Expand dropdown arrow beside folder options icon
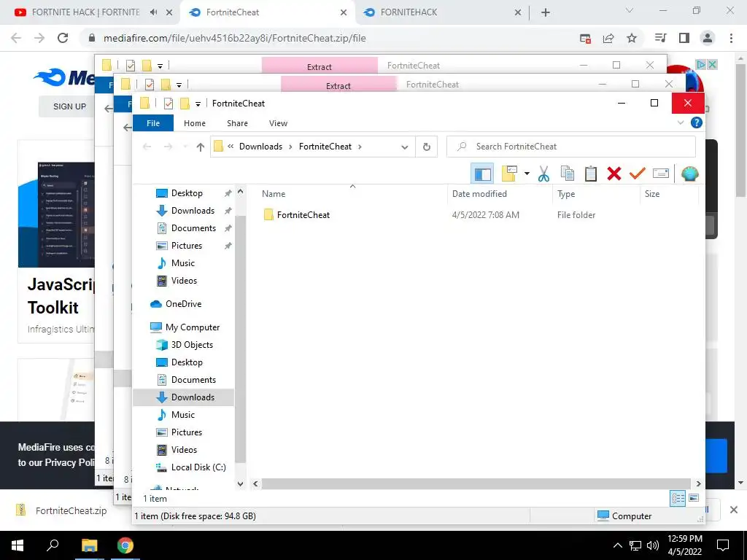This screenshot has height=560, width=747. coord(527,174)
